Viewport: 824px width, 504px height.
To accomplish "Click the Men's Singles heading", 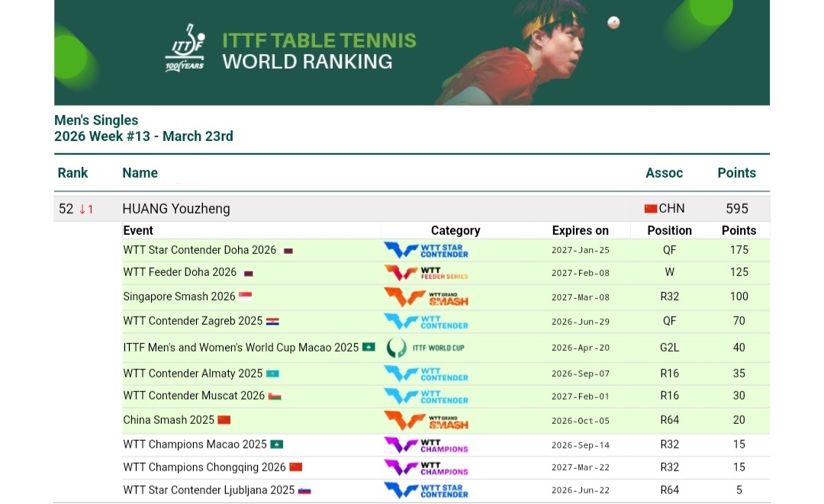I will click(x=96, y=120).
